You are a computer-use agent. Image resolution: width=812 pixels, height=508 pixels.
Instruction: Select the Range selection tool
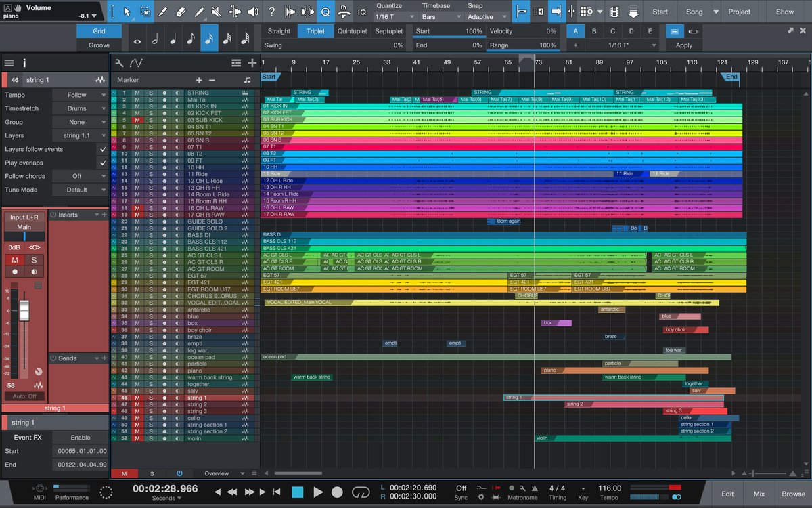(145, 12)
